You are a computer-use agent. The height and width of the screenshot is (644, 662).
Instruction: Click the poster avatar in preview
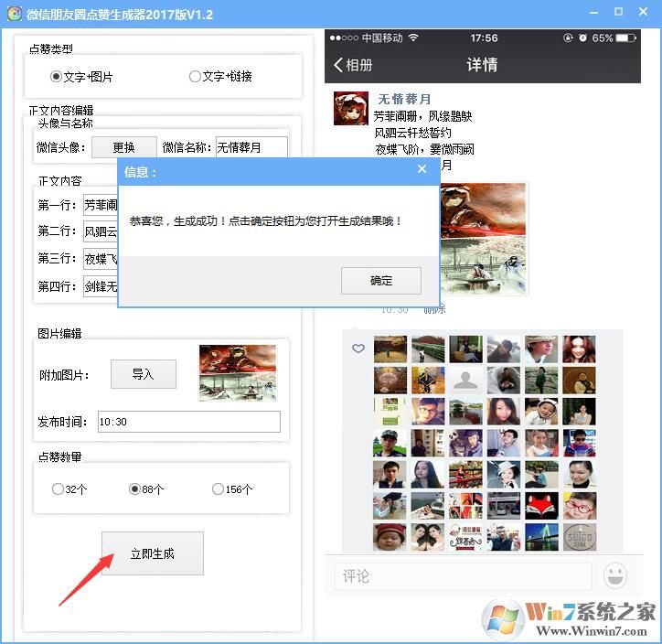pos(351,109)
